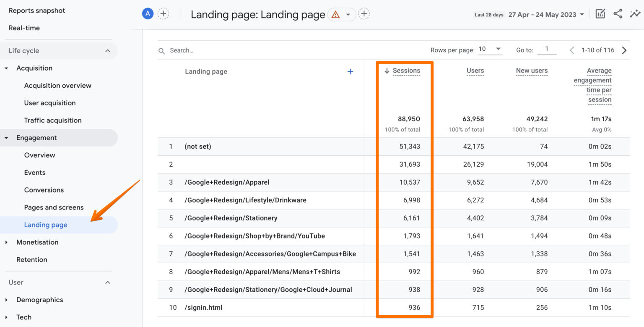The width and height of the screenshot is (644, 327).
Task: Open the Rows per page dropdown
Action: tap(490, 49)
